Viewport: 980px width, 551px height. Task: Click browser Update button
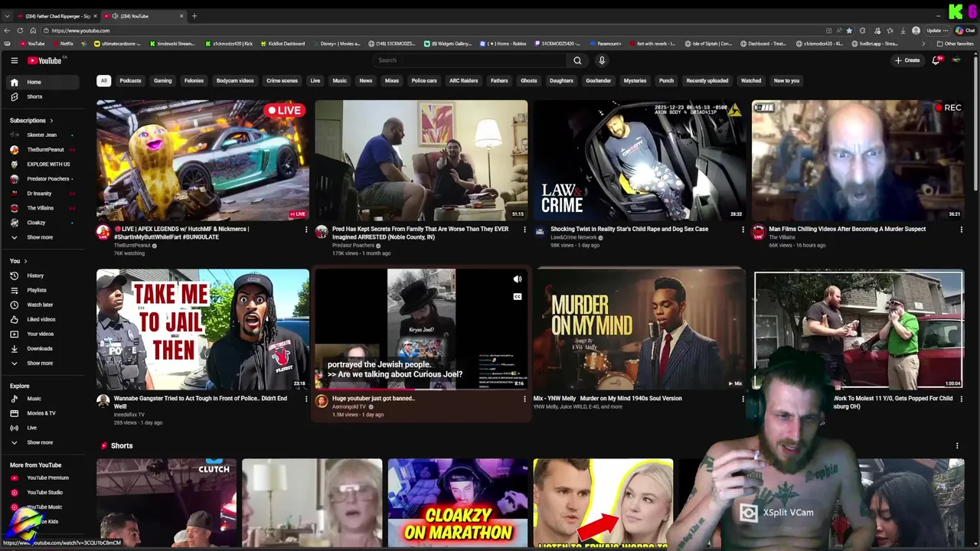pos(936,31)
